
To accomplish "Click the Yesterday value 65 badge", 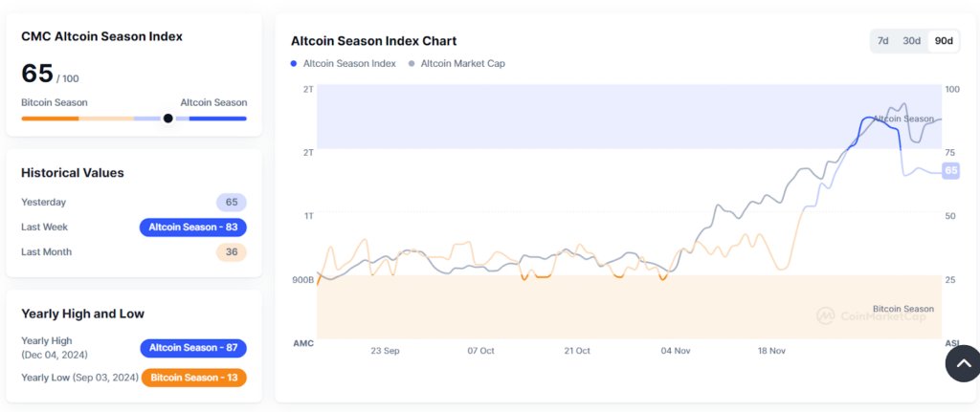I will (x=232, y=203).
